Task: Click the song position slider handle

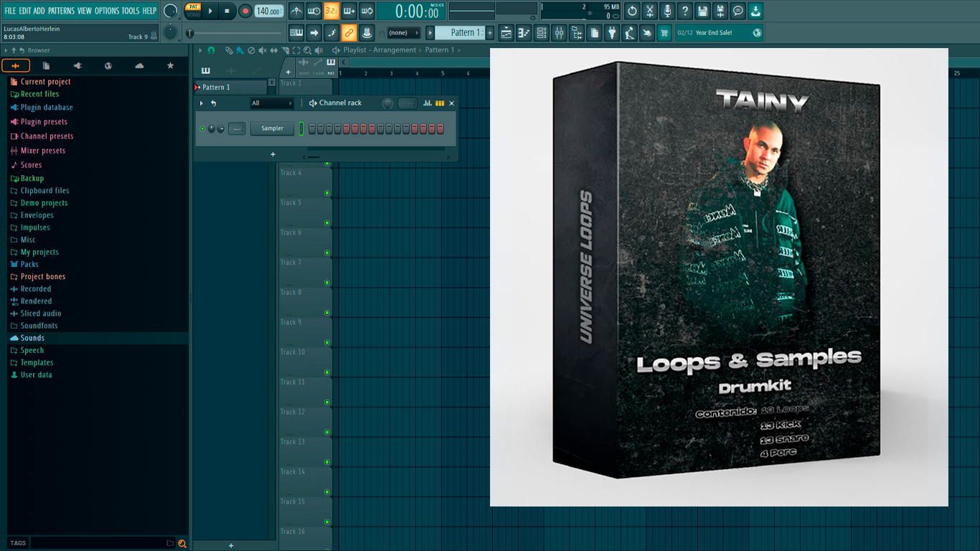Action: coord(189,33)
